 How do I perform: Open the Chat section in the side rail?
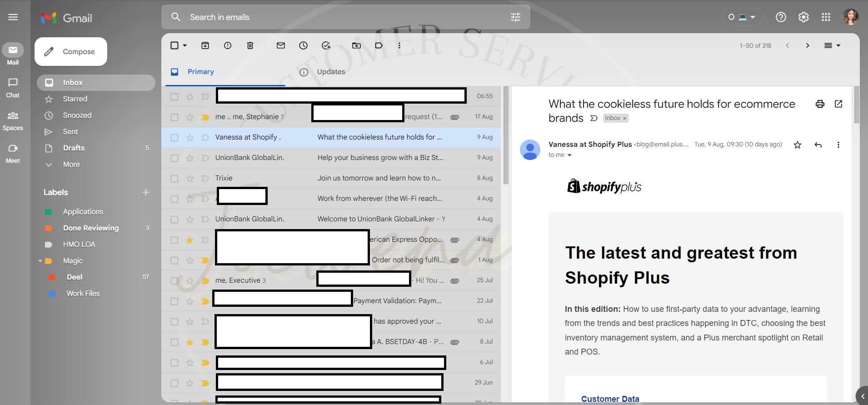13,88
